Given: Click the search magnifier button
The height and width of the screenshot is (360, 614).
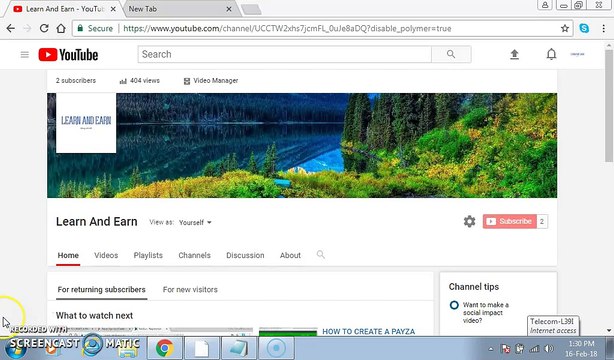Looking at the screenshot, I should [451, 54].
